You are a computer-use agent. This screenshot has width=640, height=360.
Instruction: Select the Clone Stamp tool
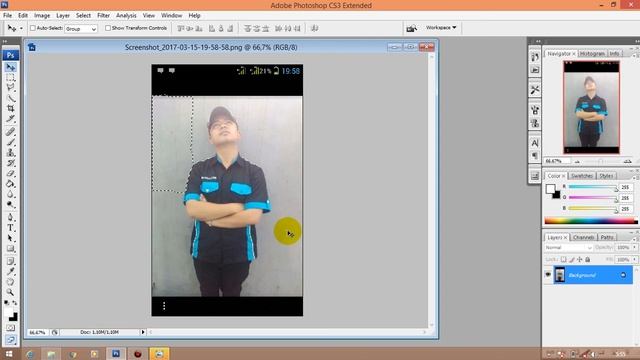coord(11,153)
